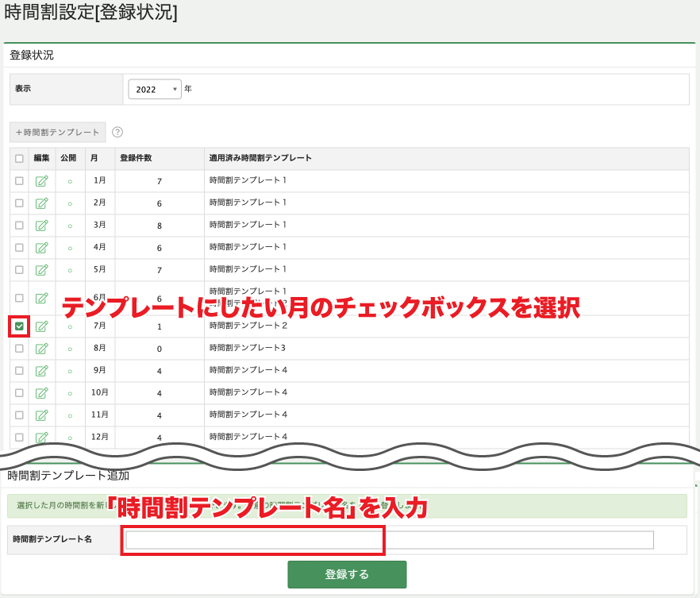The width and height of the screenshot is (700, 598).
Task: Check the 1月 row checkbox
Action: pyautogui.click(x=19, y=181)
